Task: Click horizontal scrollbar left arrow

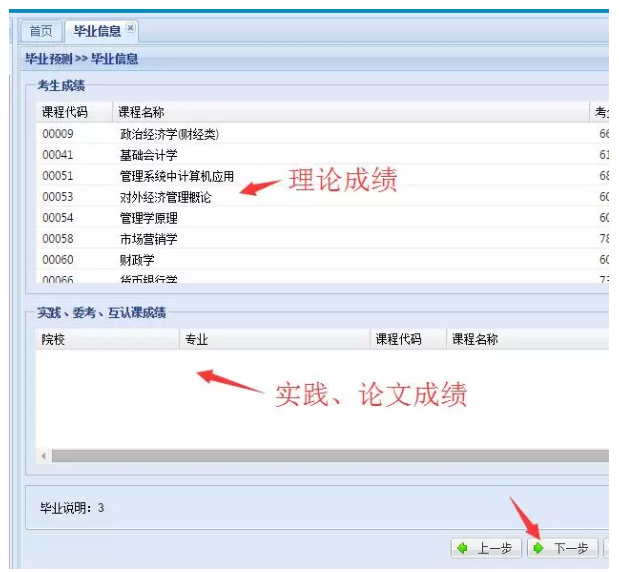Action: pos(43,456)
